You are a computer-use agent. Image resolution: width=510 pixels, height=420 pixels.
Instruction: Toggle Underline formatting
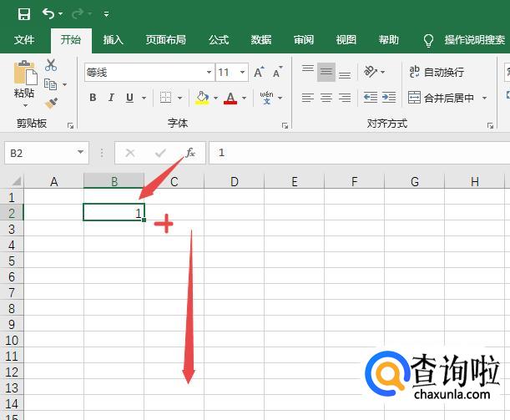[x=129, y=97]
